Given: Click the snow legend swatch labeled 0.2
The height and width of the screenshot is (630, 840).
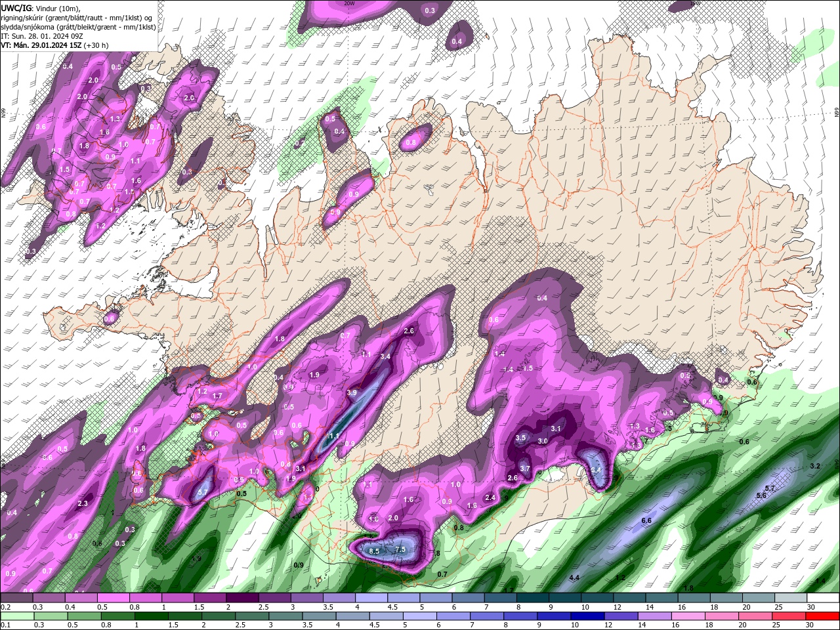Looking at the screenshot, I should point(16,598).
